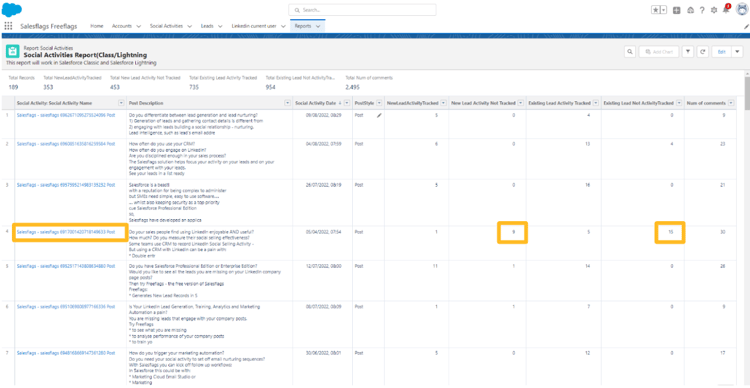Screen dimensions: 750x388
Task: Go to the Home tab
Action: point(97,26)
